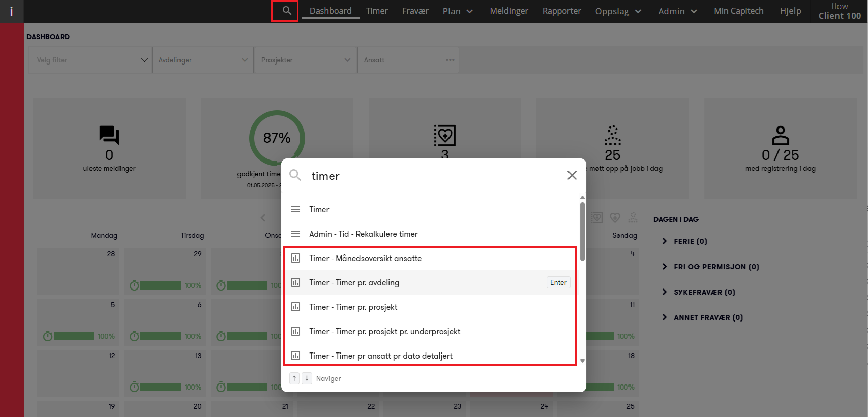868x417 pixels.
Task: Open 'Timer - Timer pr. avdeling' search result
Action: 430,282
